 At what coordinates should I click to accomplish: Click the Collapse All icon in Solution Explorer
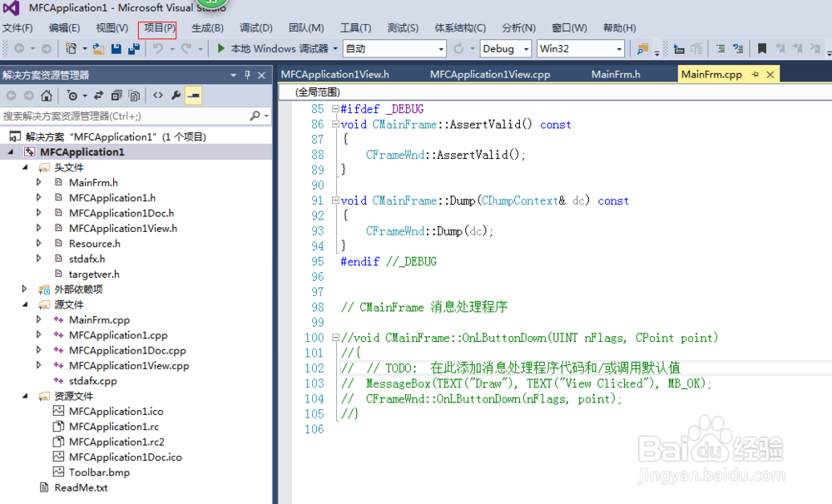click(x=116, y=96)
